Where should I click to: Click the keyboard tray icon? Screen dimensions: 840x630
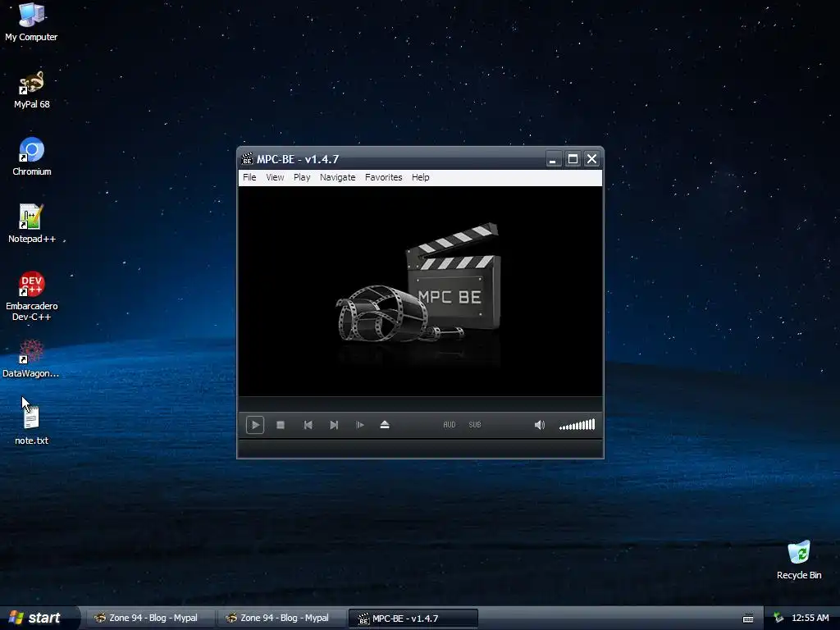tap(748, 619)
